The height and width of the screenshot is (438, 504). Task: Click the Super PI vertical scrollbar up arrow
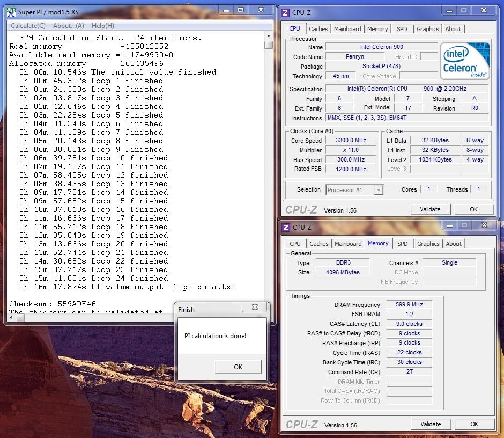(x=269, y=36)
